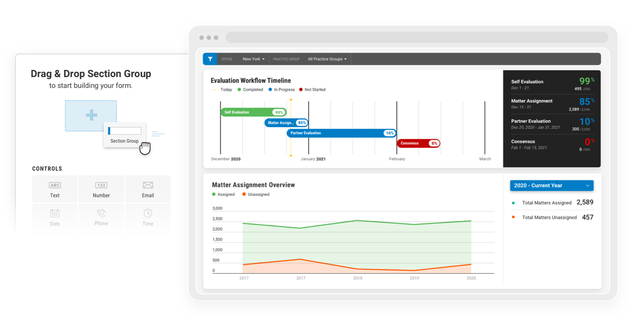
Task: Click the plus icon in drop zone
Action: (x=91, y=115)
